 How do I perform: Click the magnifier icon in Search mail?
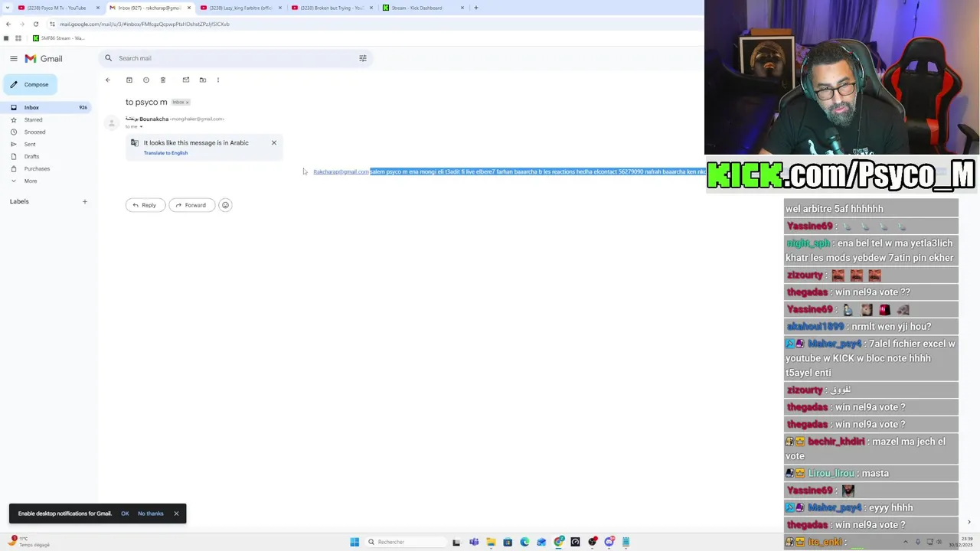pyautogui.click(x=109, y=58)
